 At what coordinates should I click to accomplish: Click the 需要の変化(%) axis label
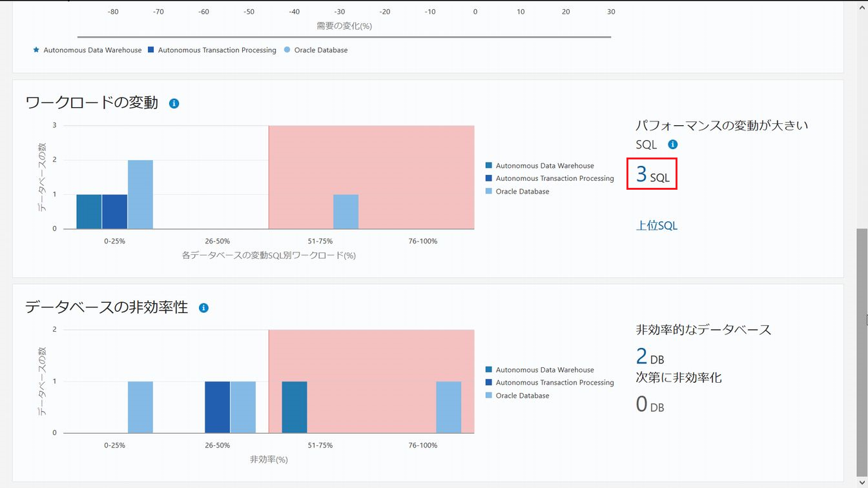click(x=344, y=26)
